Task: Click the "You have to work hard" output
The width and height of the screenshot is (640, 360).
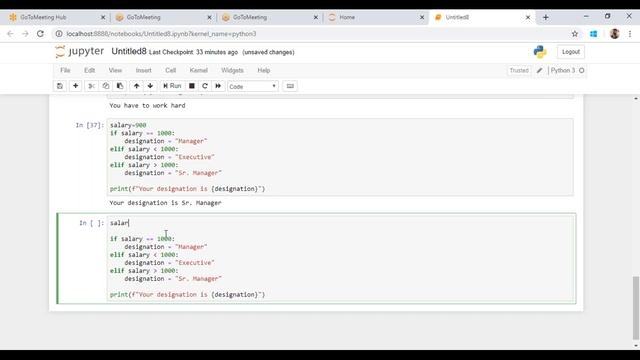Action: click(147, 105)
